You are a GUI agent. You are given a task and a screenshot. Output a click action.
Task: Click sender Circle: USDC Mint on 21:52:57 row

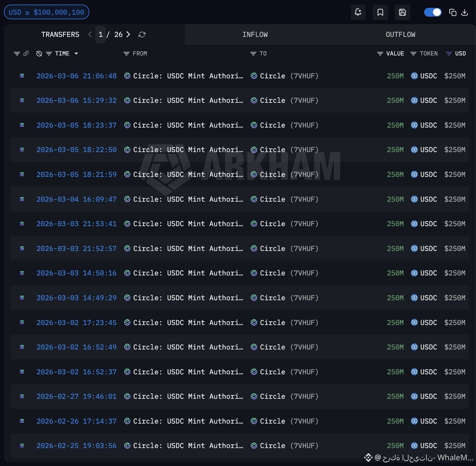pyautogui.click(x=188, y=248)
